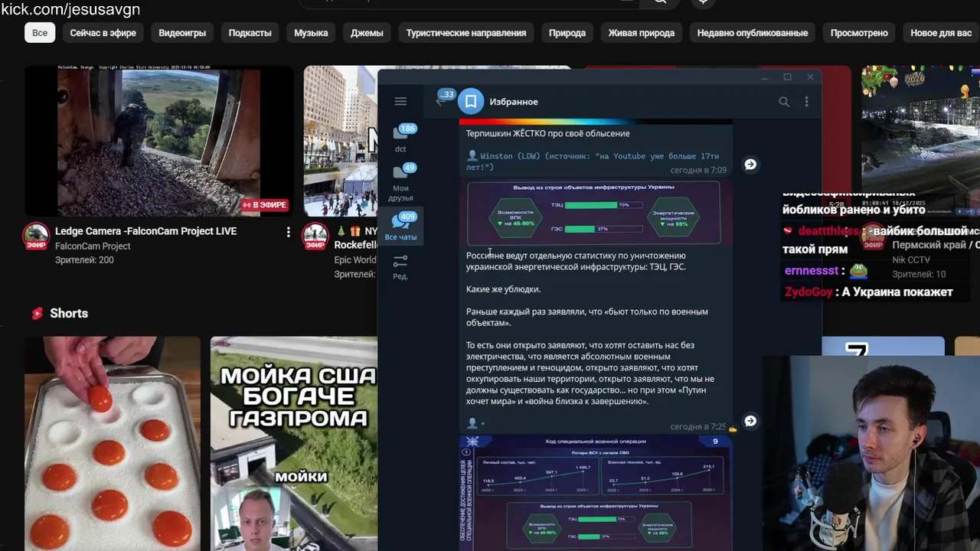Open FalconCam Project channel avatar
This screenshot has width=980, height=551.
click(x=36, y=236)
